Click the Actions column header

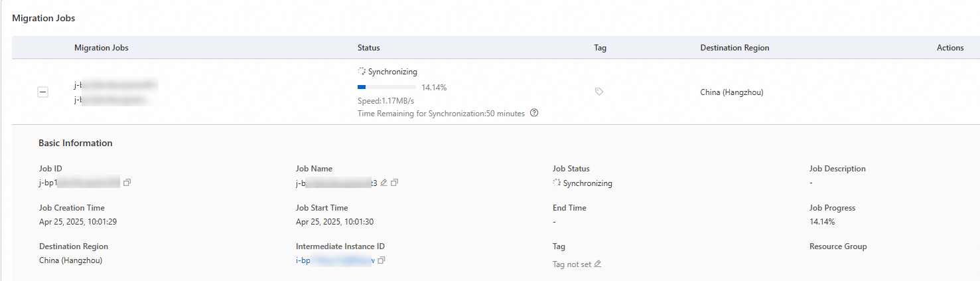(x=949, y=48)
